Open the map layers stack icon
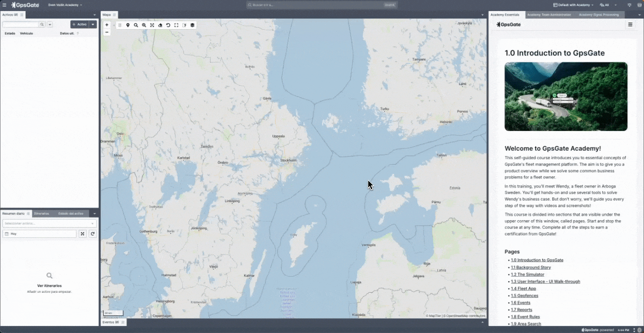Screen dimensions: 644x333 click(192, 25)
